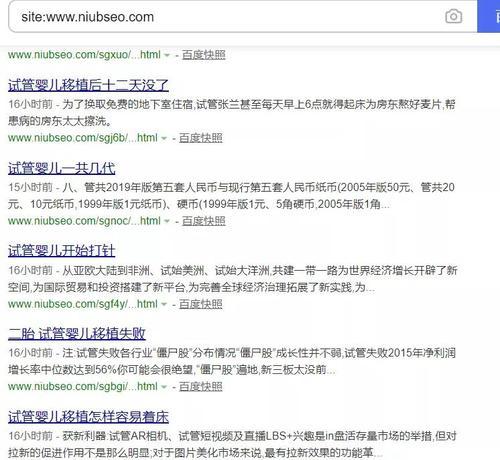Click the green URL www.niubseo.com/sgbgi/...html
The width and height of the screenshot is (500, 460).
coord(83,387)
